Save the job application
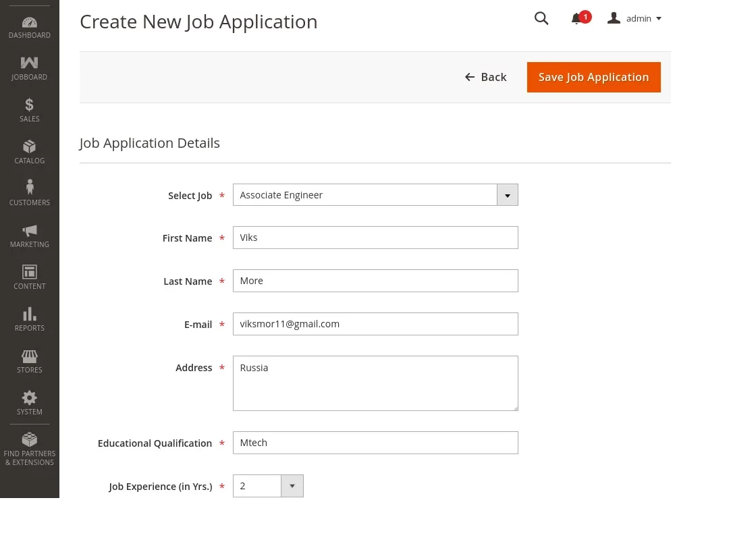The height and width of the screenshot is (548, 756). (593, 77)
